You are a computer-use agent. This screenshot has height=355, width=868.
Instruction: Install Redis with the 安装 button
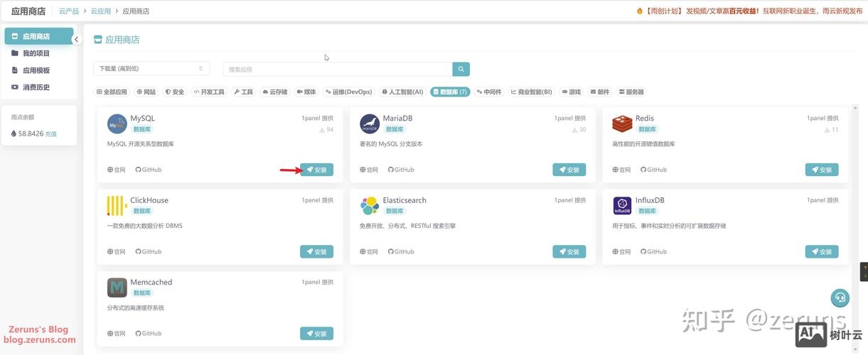(x=822, y=170)
